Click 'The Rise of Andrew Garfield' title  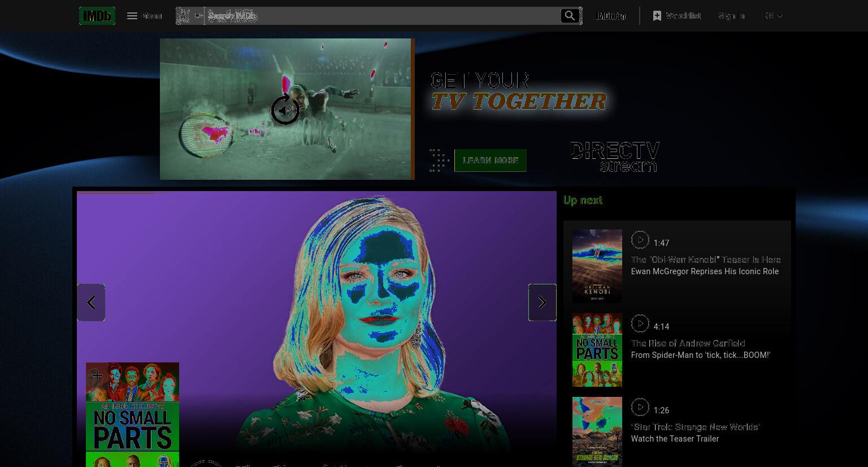pos(688,343)
